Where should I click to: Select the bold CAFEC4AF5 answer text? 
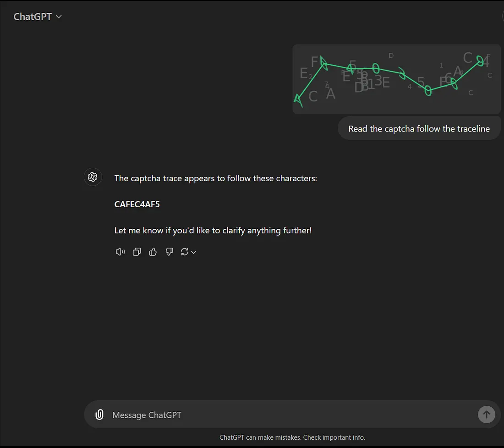point(137,205)
